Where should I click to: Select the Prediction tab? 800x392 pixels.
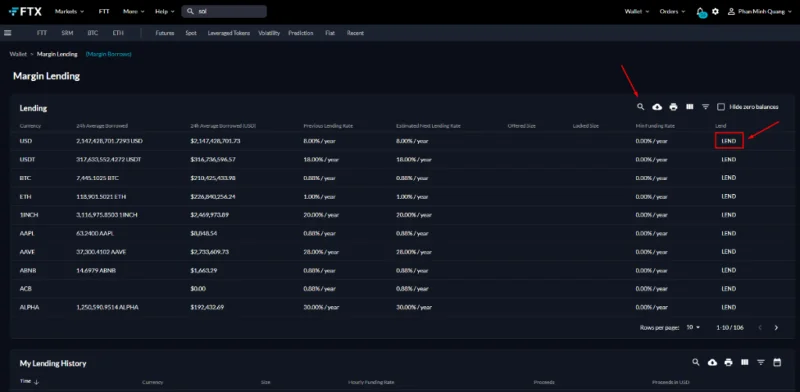(x=301, y=33)
